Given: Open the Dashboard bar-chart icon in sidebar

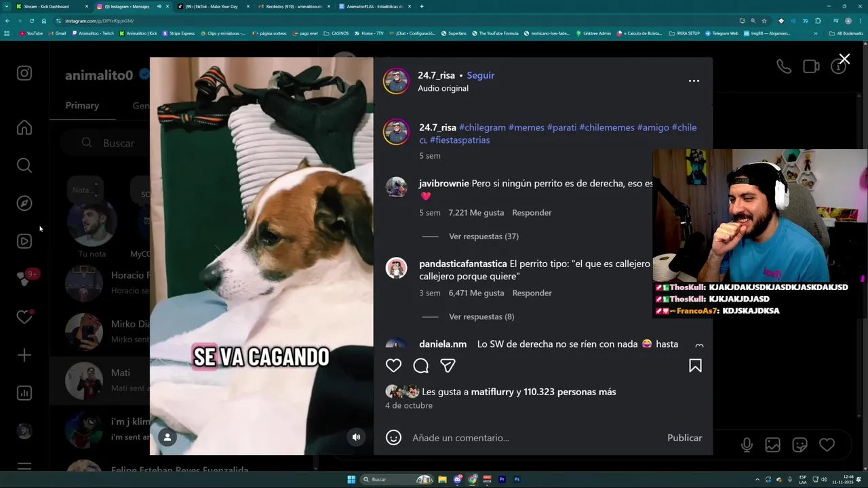Looking at the screenshot, I should click(24, 393).
